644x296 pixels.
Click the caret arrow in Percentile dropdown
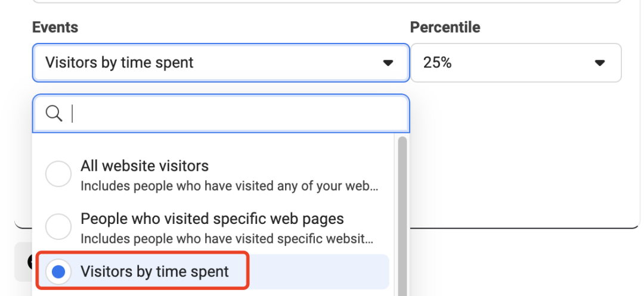pos(600,63)
